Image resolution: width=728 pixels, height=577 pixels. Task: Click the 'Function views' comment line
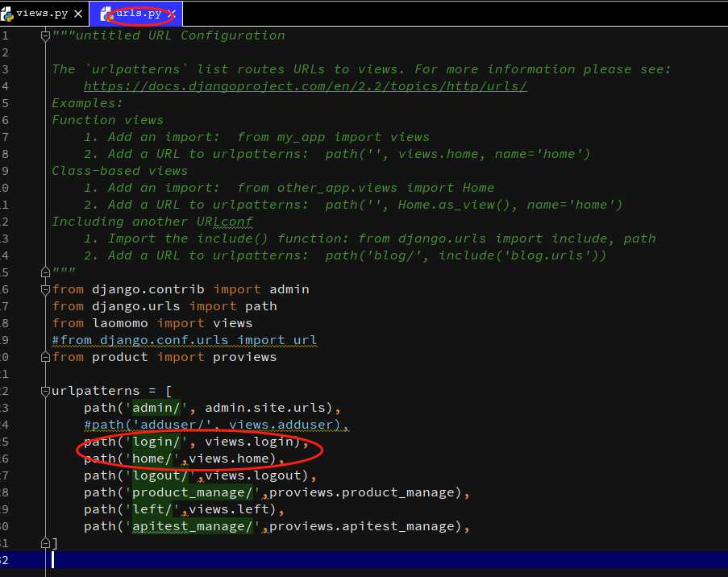tap(108, 120)
